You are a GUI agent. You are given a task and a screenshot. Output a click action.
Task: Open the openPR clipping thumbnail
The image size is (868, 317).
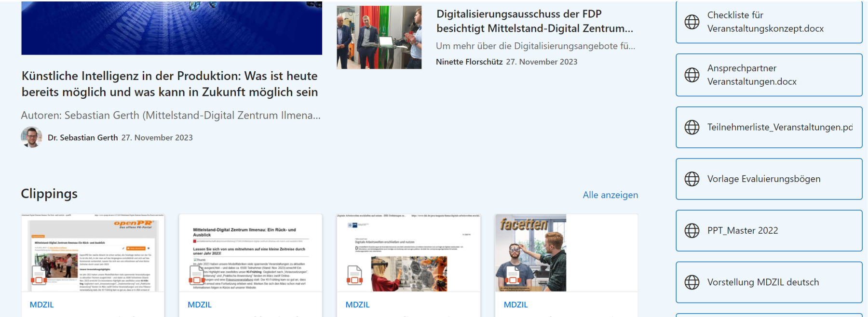[93, 253]
